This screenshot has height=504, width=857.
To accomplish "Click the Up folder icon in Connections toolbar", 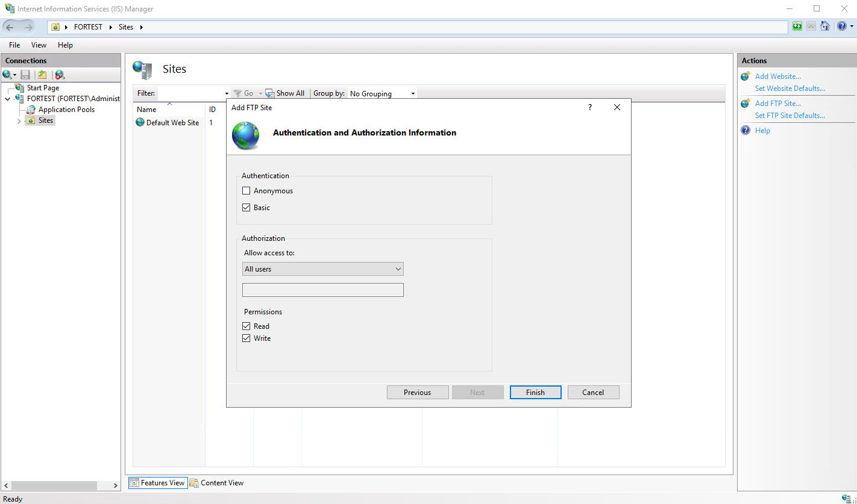I will [x=42, y=75].
